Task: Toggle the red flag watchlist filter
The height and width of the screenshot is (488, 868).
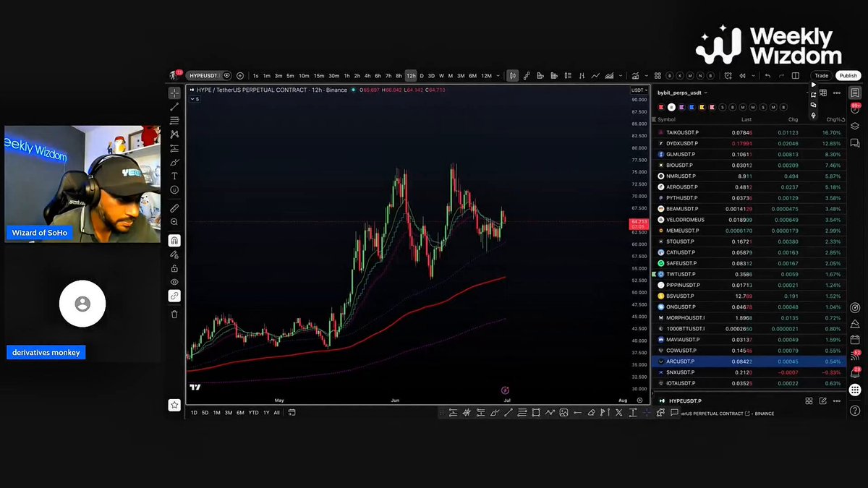Action: point(661,107)
